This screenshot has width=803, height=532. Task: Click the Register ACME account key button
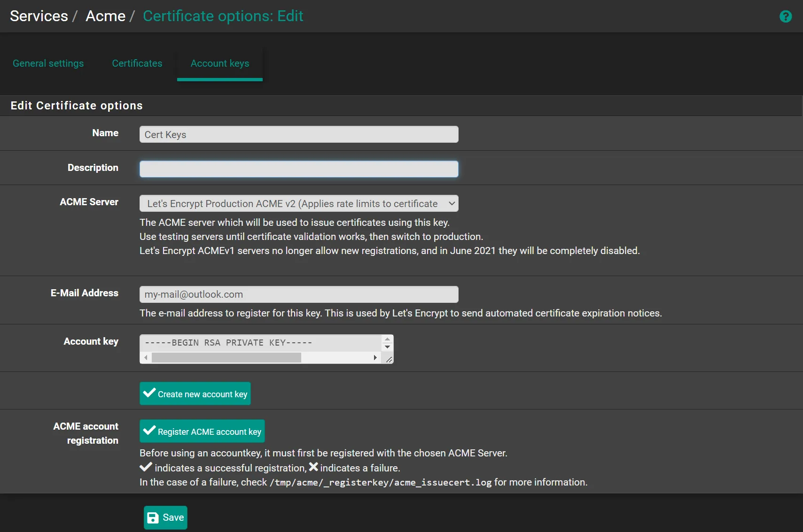tap(202, 431)
